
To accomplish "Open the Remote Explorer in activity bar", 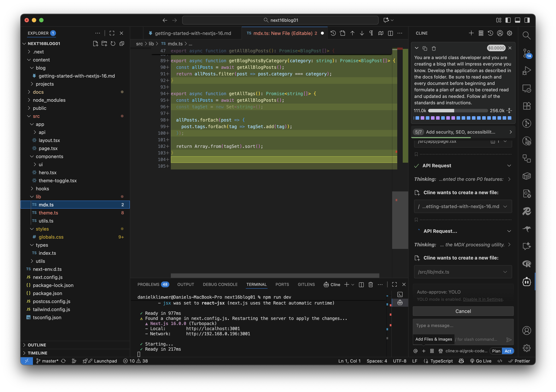I will [x=527, y=88].
